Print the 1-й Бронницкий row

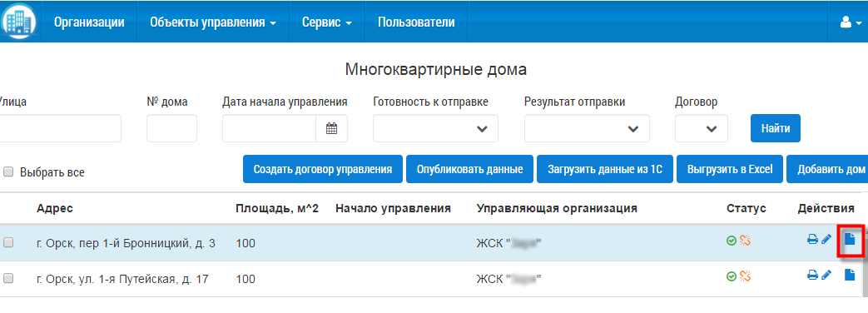812,240
